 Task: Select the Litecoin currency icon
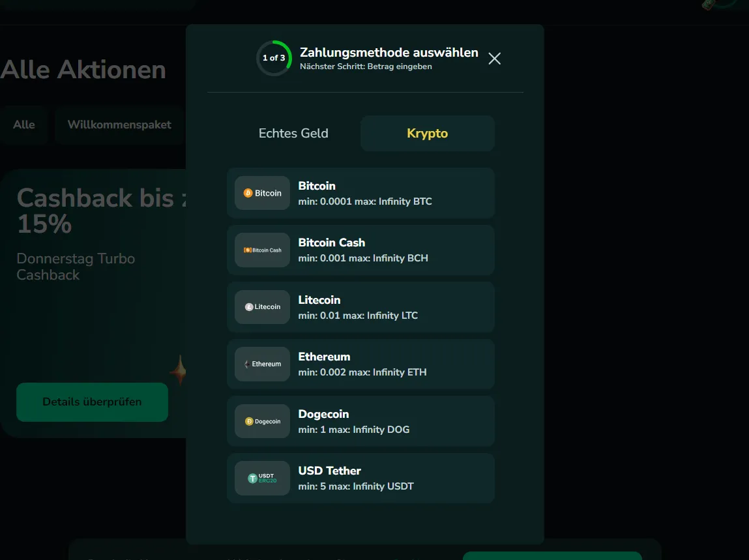click(x=261, y=306)
